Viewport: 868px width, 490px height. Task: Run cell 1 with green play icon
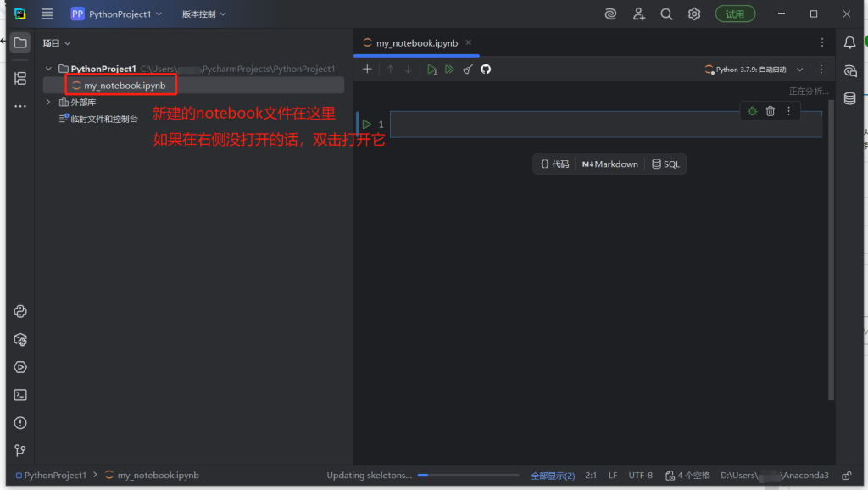click(367, 125)
